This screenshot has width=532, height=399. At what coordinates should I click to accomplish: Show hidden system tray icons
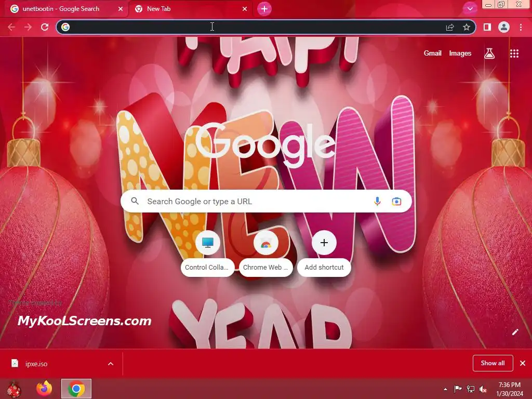tap(445, 389)
